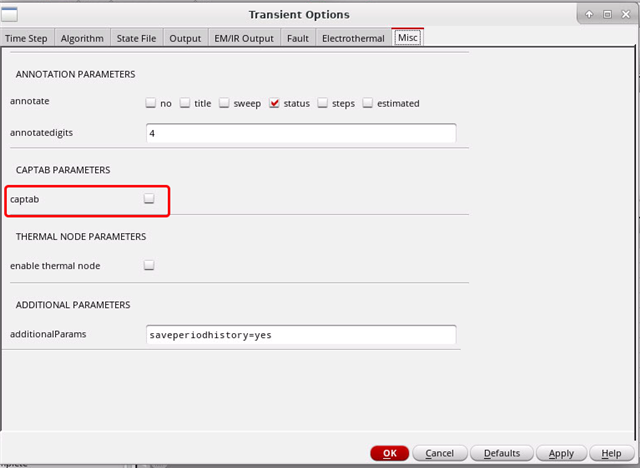Enable the annotate 'steps' checkbox
The width and height of the screenshot is (640, 468).
coord(323,103)
